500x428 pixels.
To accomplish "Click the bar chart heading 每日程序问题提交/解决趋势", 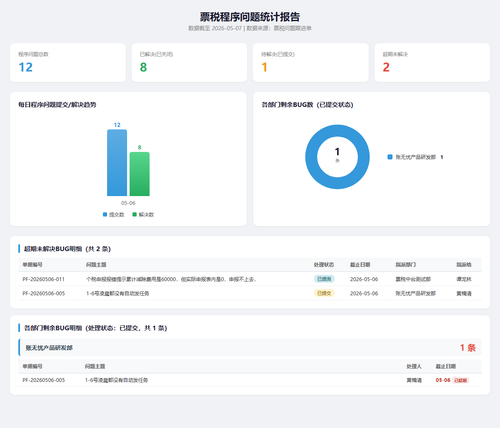I will tap(57, 105).
